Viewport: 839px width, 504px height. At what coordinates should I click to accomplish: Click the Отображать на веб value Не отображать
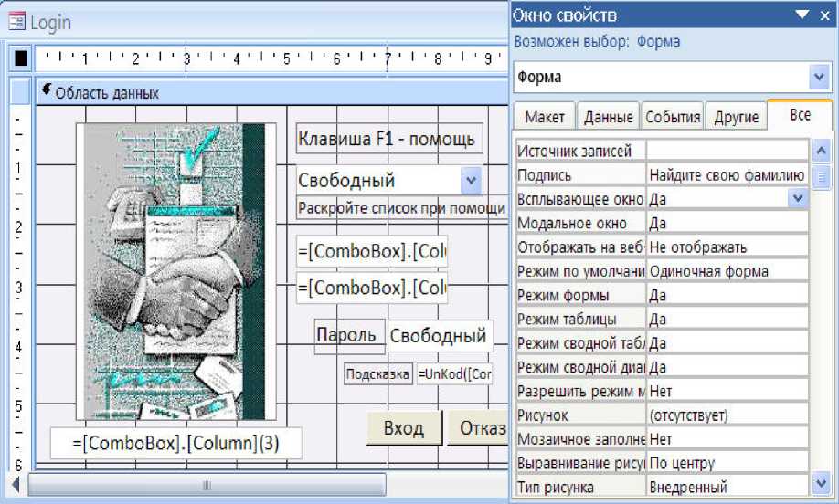tap(727, 247)
